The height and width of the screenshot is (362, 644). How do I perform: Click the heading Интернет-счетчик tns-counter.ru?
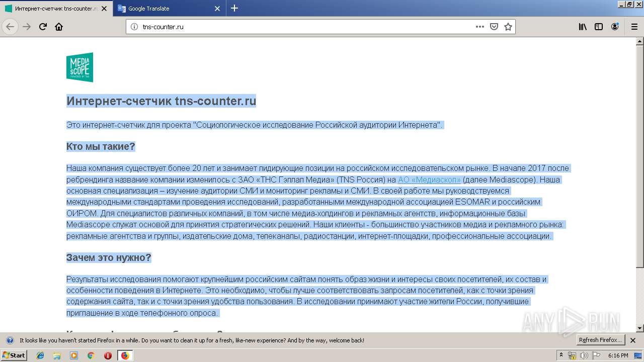[x=162, y=101]
